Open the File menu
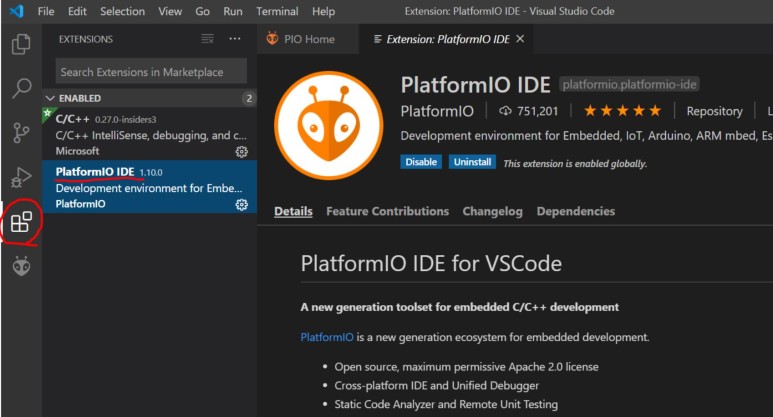 click(46, 11)
